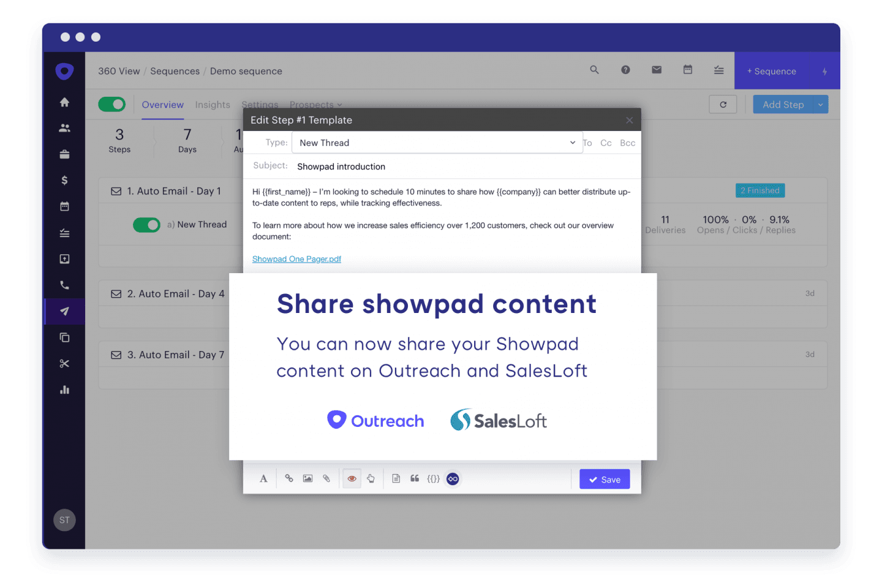This screenshot has height=588, width=882.
Task: Insert an image using the editor toolbar
Action: tap(307, 478)
